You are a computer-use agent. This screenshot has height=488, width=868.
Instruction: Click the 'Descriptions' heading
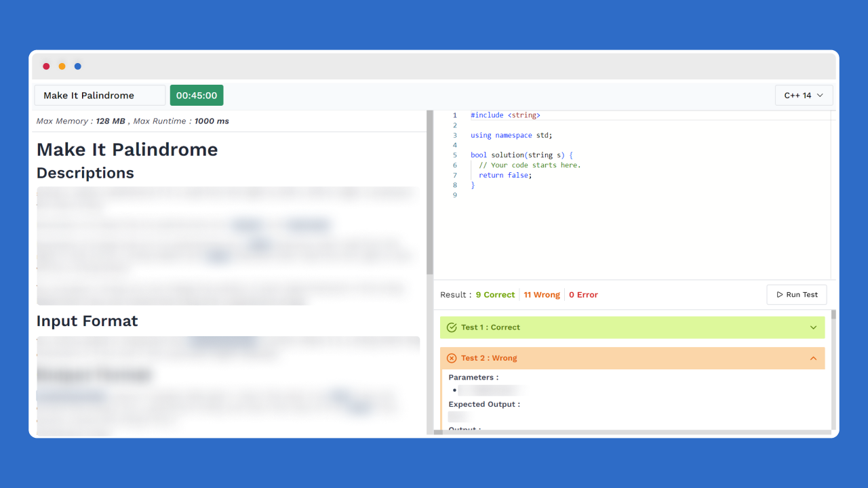pos(85,173)
